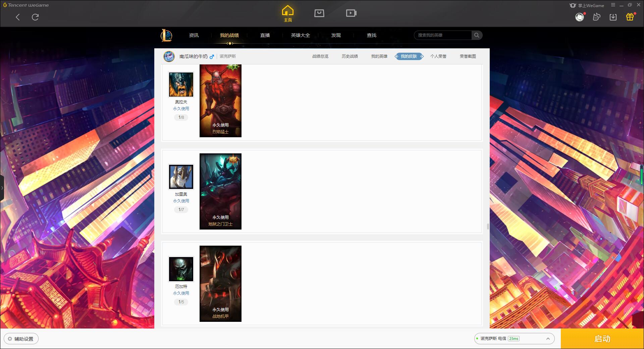Switch to 我的英雄 section

pos(379,56)
